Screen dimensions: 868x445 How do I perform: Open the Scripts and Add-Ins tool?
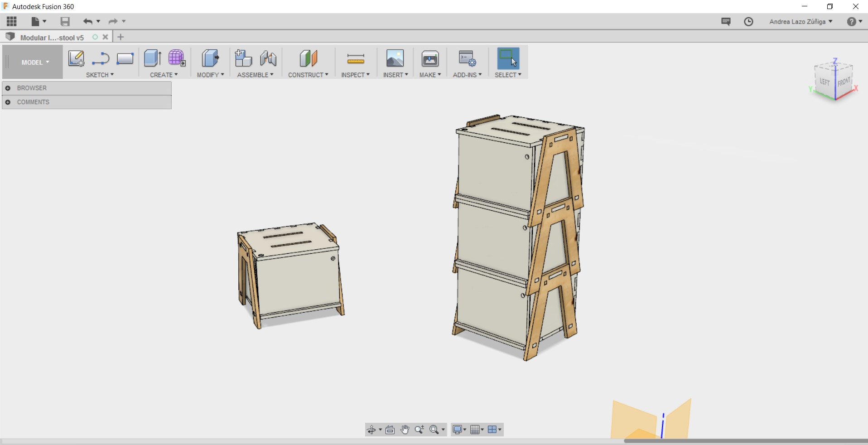[467, 58]
